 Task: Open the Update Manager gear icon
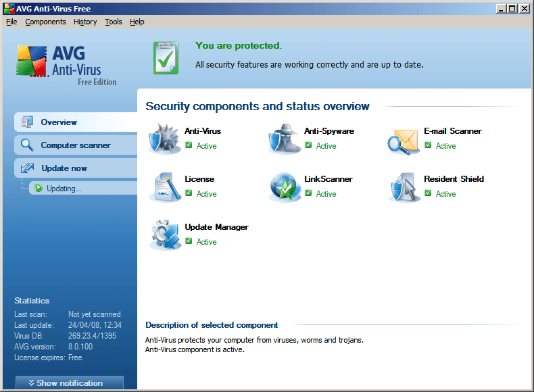pos(165,235)
